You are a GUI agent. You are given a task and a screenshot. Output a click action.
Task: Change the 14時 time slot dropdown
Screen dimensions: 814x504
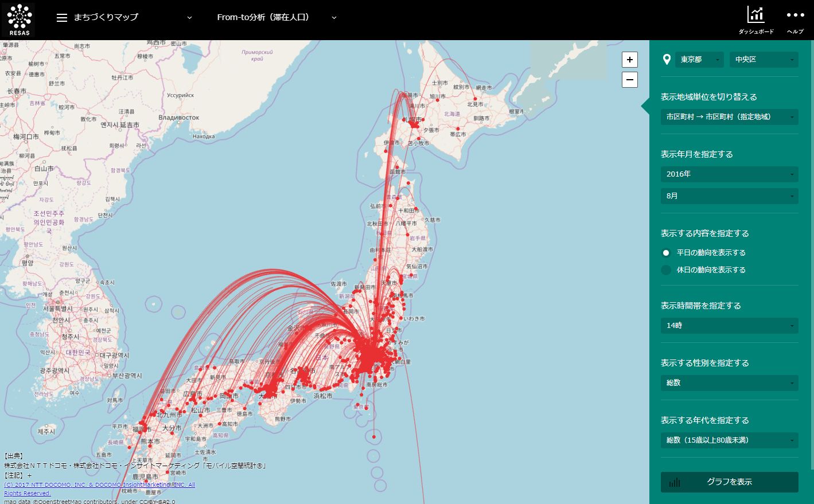729,326
